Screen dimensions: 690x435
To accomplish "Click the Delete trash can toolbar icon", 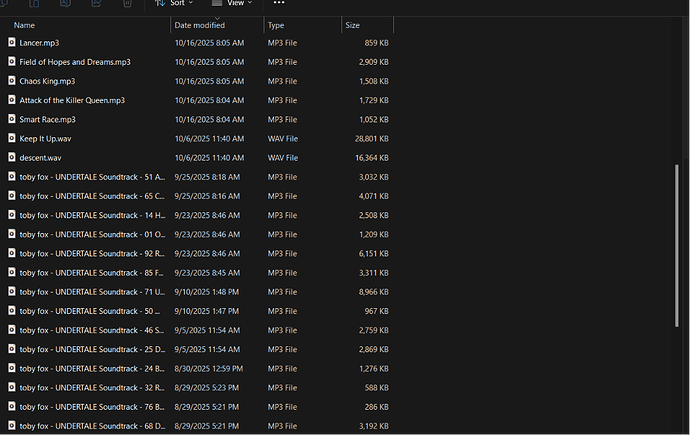I will 127,4.
